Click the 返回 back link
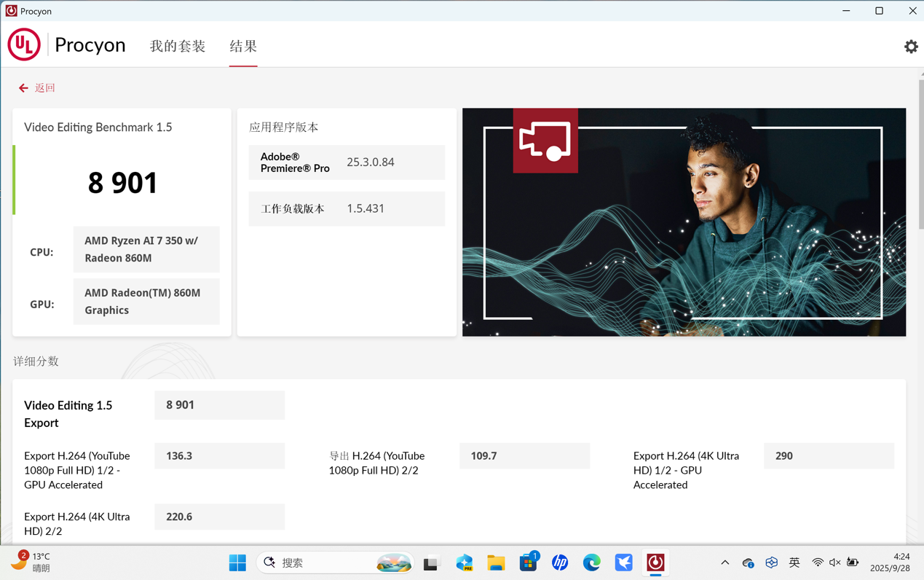Viewport: 924px width, 580px height. coord(44,88)
